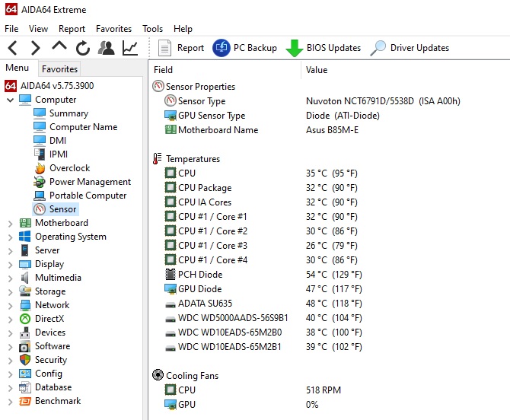Open PC Backup
This screenshot has height=420, width=510.
tap(244, 48)
